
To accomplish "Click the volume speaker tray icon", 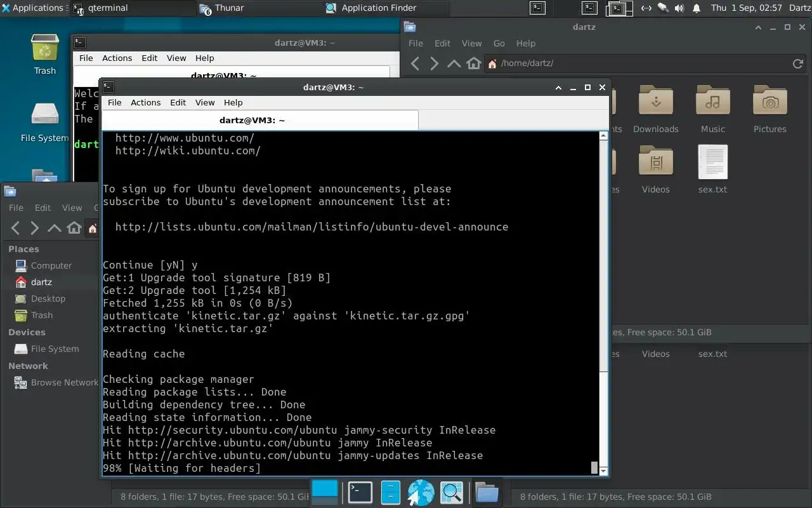I will (679, 8).
